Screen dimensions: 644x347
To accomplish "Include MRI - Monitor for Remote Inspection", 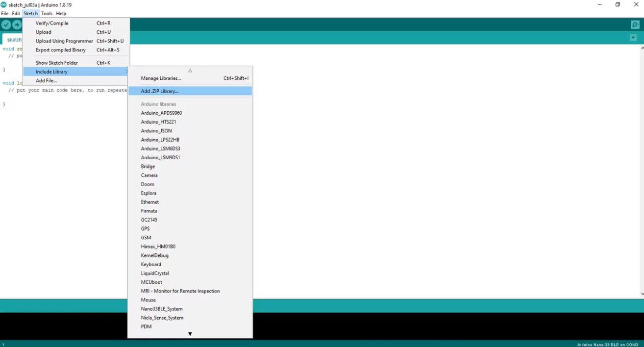I will click(x=190, y=291).
